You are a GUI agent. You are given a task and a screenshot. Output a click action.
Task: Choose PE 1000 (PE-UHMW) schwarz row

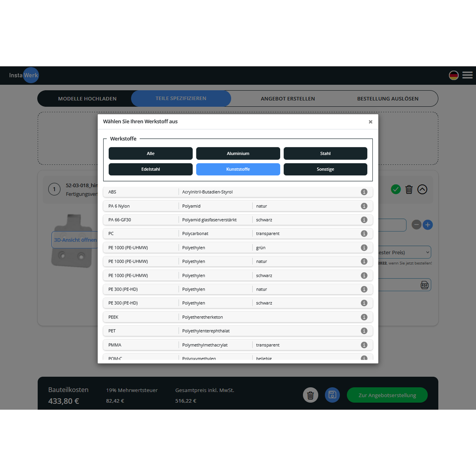[x=238, y=275]
